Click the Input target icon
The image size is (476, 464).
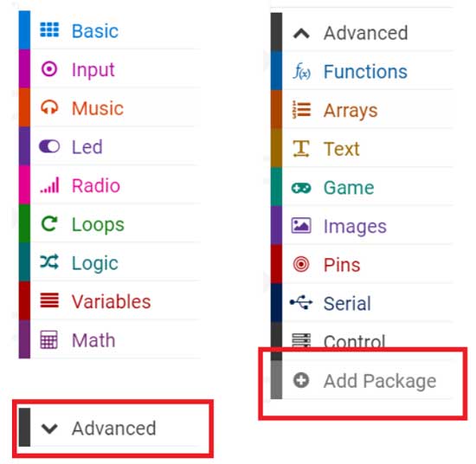[49, 68]
